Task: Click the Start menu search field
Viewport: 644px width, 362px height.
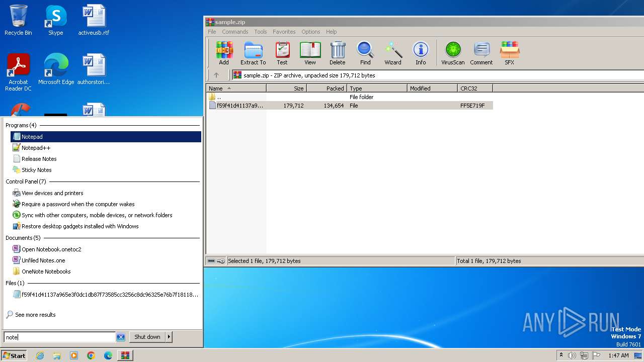Action: (60, 337)
